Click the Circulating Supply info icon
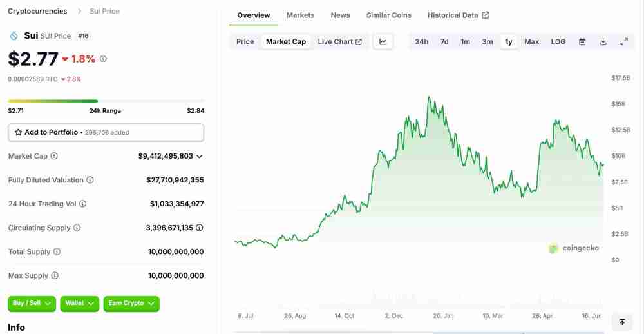Viewport: 644px width, 334px height. pyautogui.click(x=77, y=228)
